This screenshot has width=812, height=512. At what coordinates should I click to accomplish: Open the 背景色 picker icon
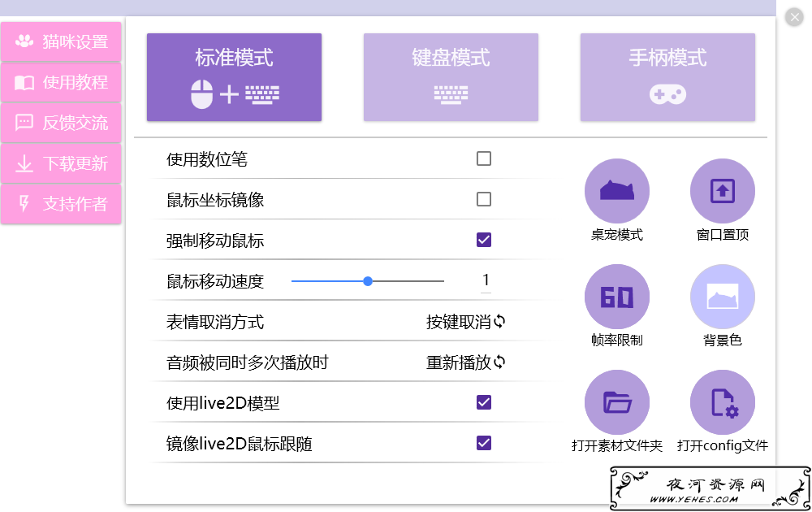pyautogui.click(x=723, y=297)
